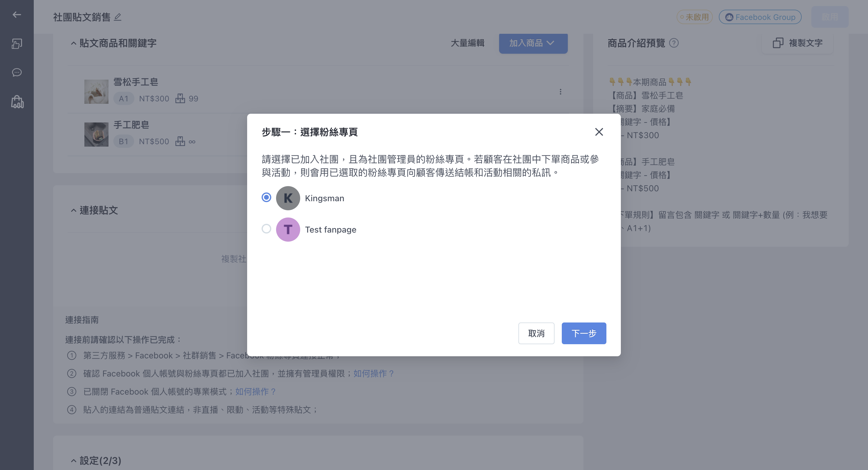Click the 雪松手工皂 product thumbnail
868x470 pixels.
click(96, 91)
